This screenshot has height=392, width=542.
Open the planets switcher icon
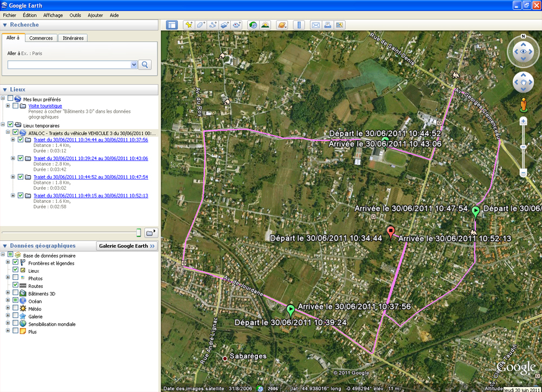pos(282,25)
